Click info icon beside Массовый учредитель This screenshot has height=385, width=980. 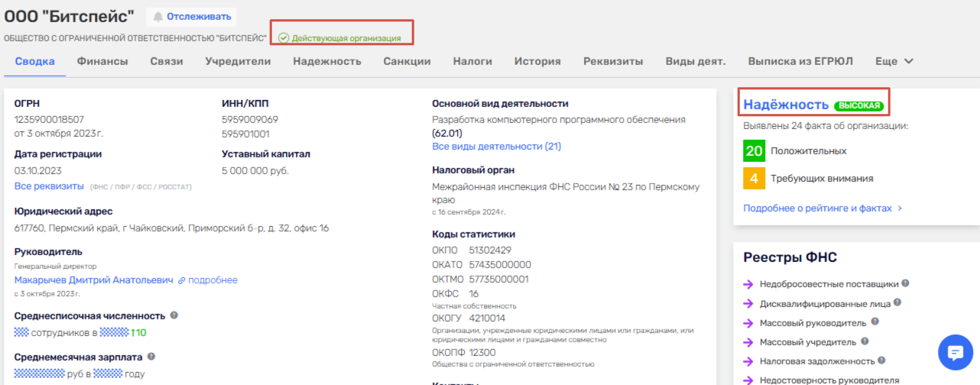tap(866, 341)
